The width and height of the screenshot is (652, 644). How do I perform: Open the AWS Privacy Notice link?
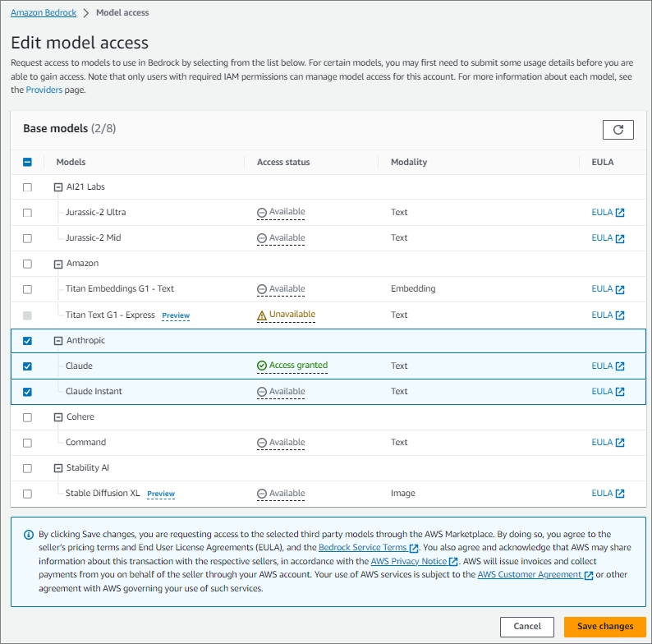[409, 561]
